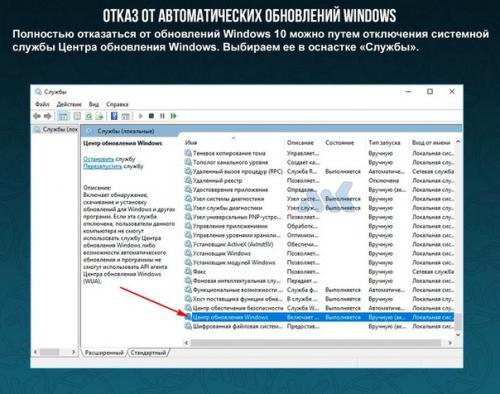This screenshot has height=394, width=500.
Task: Click the gear icon of Управление приложениями
Action: click(188, 226)
